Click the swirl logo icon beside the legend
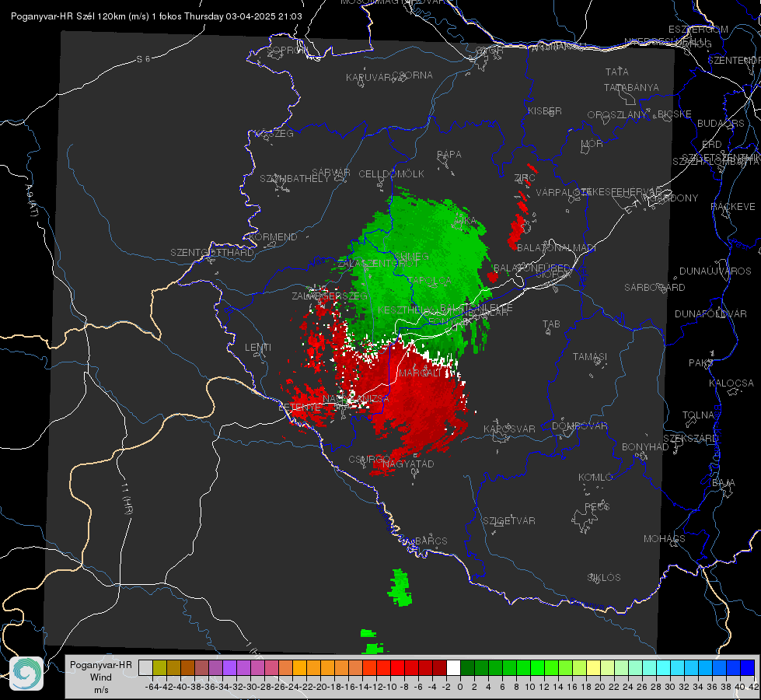This screenshot has height=700, width=761. point(26,674)
